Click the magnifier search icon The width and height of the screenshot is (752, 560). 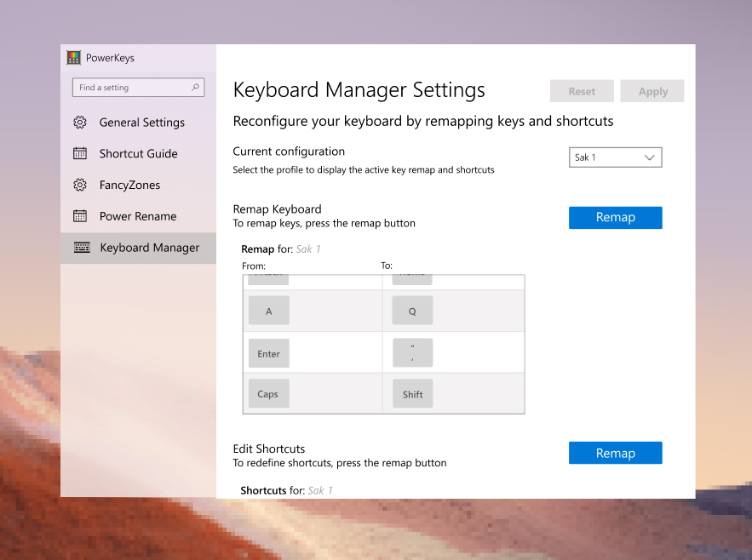coord(195,87)
